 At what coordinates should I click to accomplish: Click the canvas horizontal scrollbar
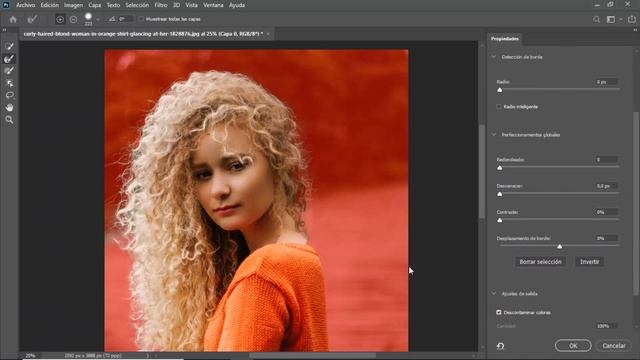313,356
